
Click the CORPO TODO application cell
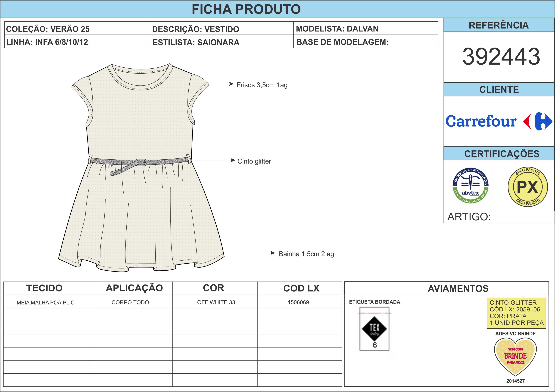tap(130, 302)
